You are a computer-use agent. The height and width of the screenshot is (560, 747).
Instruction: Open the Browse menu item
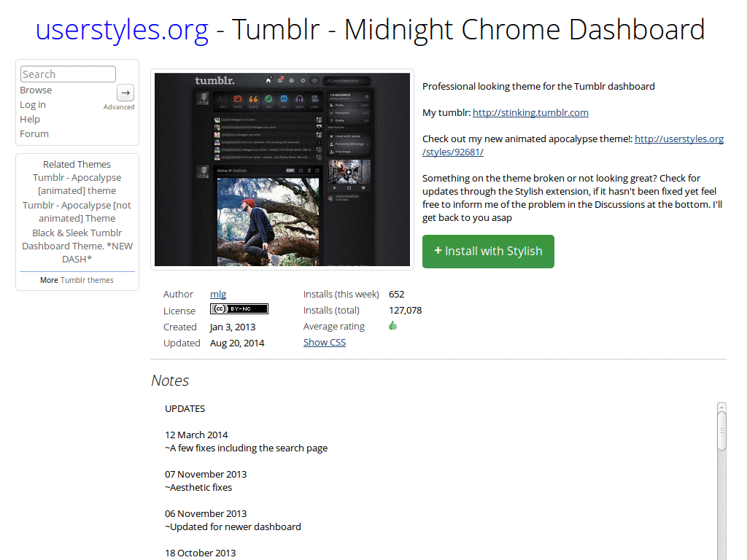[x=36, y=90]
